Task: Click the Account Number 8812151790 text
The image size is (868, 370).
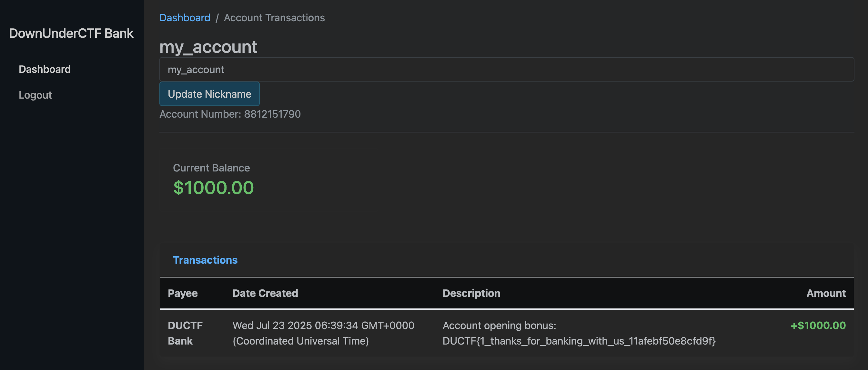Action: click(230, 114)
